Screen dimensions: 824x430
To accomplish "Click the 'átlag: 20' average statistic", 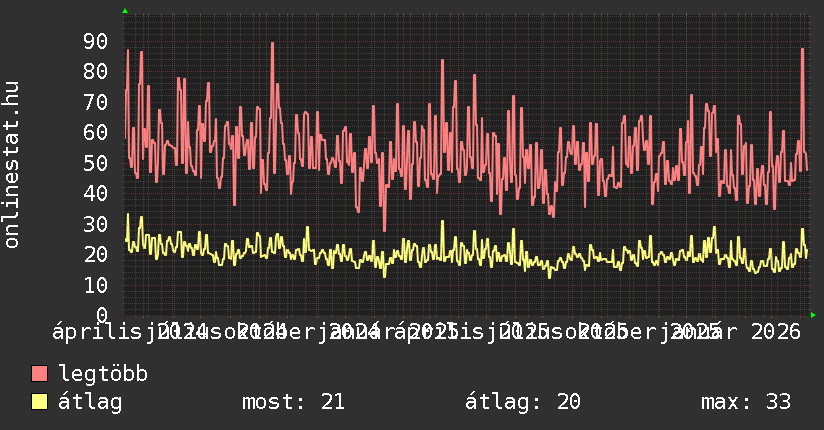I will pyautogui.click(x=522, y=402).
